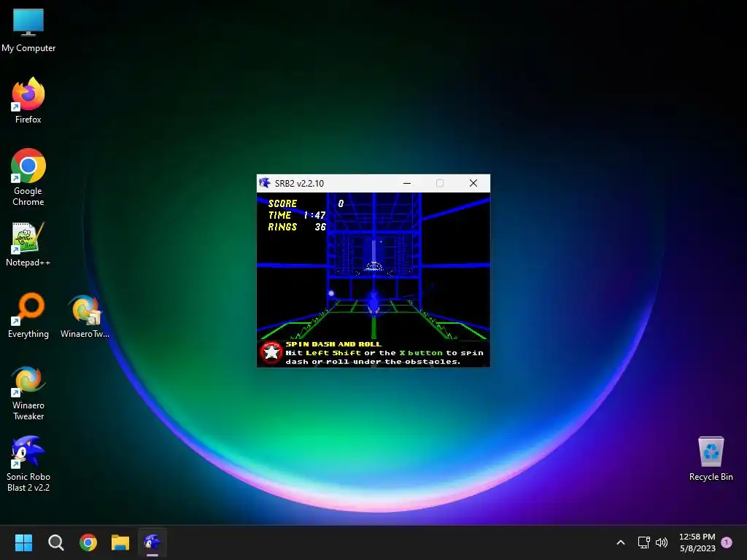Image resolution: width=747 pixels, height=560 pixels.
Task: Select the Recycle Bin icon
Action: pyautogui.click(x=711, y=458)
